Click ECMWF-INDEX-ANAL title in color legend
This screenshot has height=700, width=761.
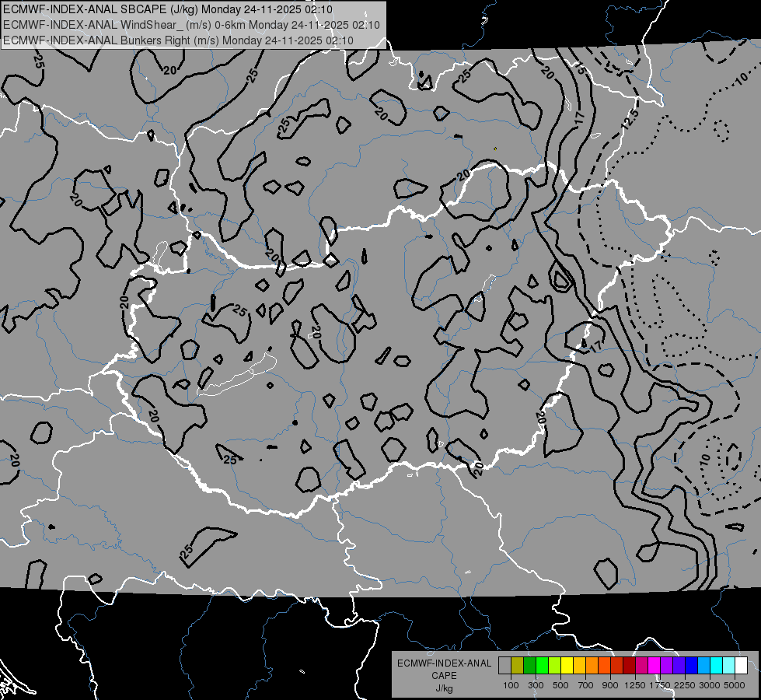(x=444, y=663)
